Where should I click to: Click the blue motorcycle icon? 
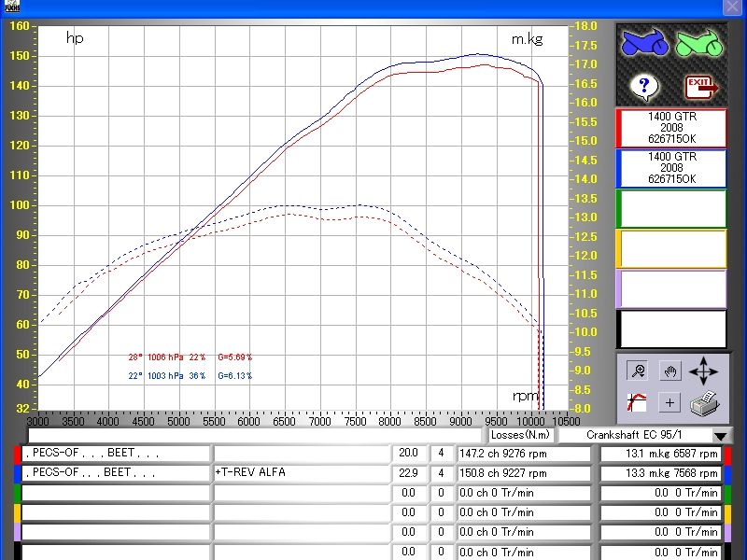645,42
